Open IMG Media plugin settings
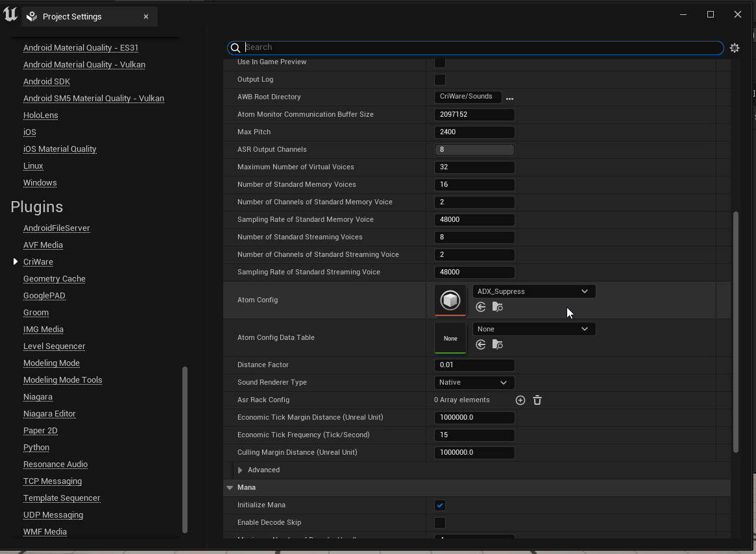 click(43, 330)
